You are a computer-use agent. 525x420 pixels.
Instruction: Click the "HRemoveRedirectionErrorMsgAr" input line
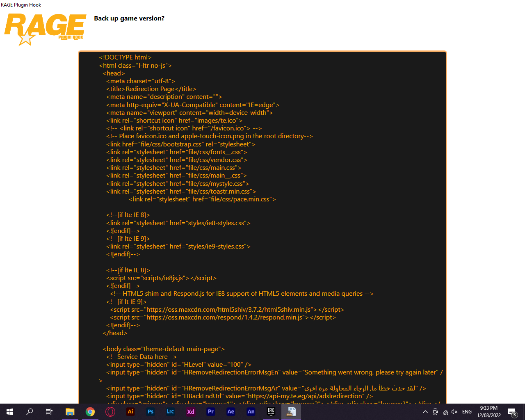[x=266, y=388]
